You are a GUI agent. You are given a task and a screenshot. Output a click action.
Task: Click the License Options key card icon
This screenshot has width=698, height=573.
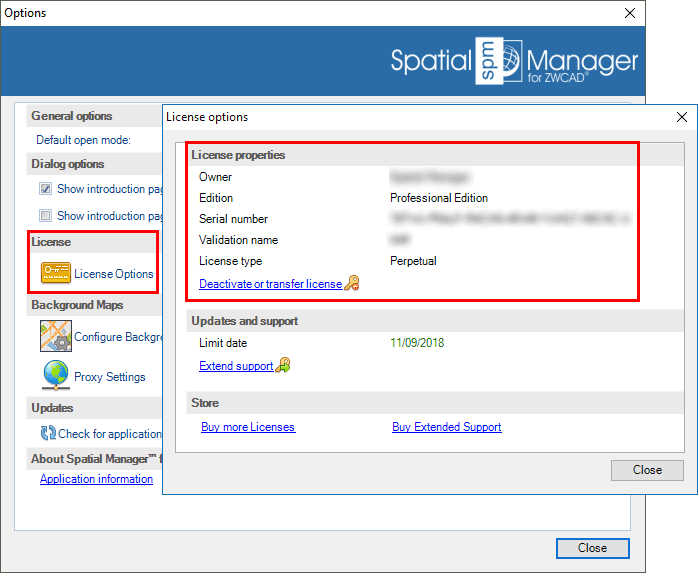pyautogui.click(x=55, y=273)
